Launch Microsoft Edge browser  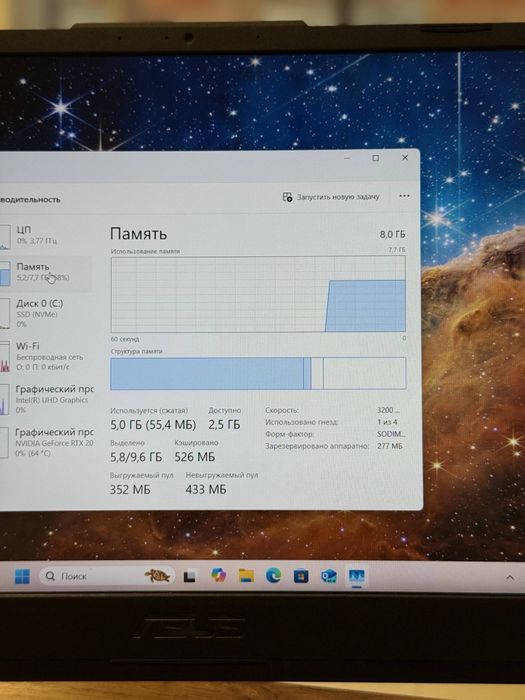273,576
